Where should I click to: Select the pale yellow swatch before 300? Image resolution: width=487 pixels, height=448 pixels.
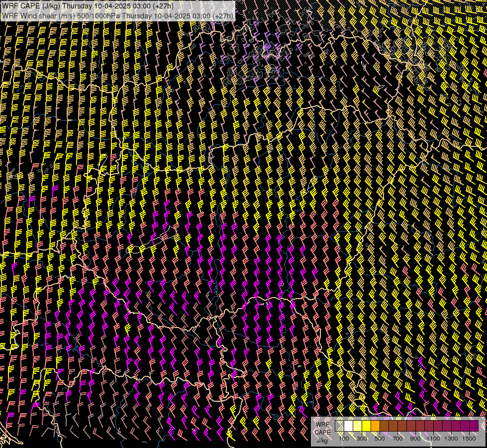[x=358, y=426]
